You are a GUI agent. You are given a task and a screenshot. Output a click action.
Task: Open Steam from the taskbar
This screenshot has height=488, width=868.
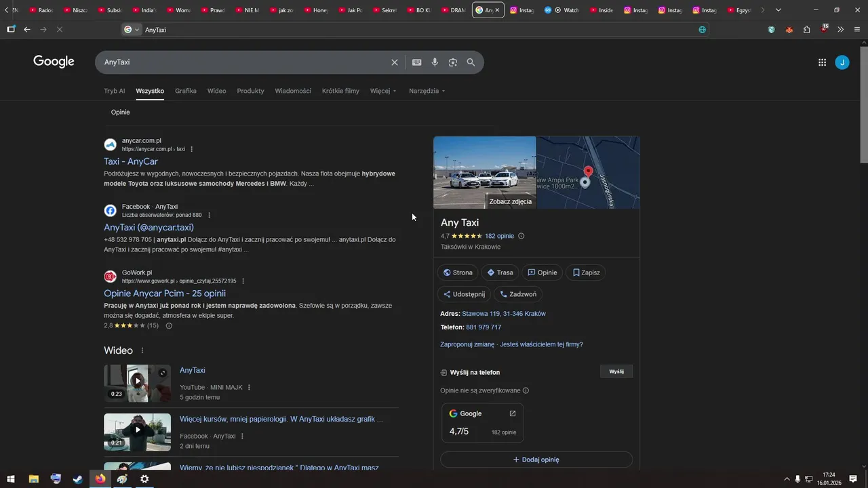pyautogui.click(x=78, y=479)
